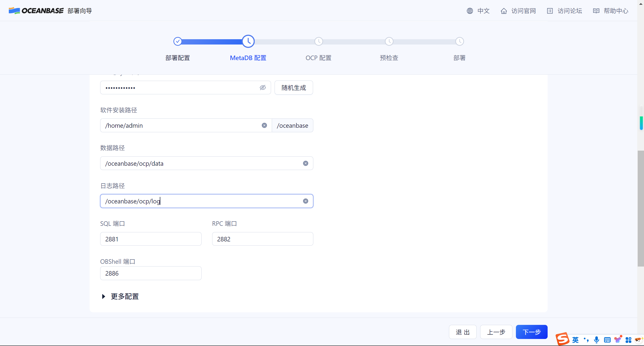Screen dimensions: 644x346
Task: Go back with 上一步 button
Action: (x=496, y=332)
